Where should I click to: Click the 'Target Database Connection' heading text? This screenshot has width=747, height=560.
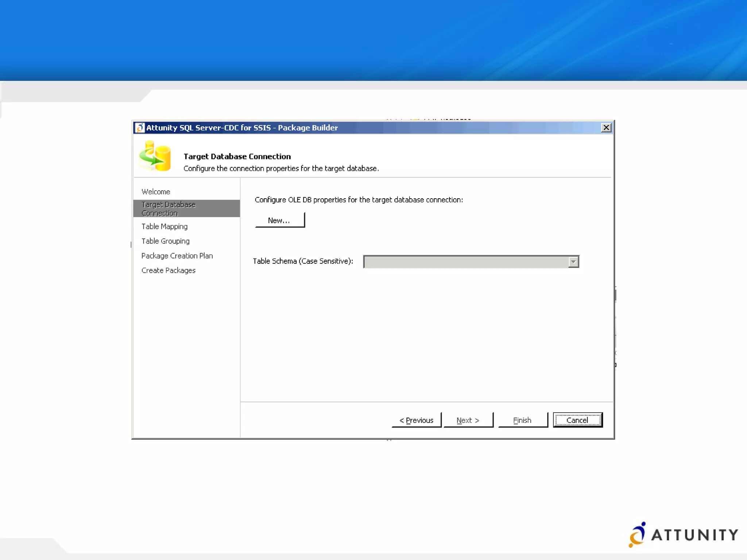pos(237,156)
